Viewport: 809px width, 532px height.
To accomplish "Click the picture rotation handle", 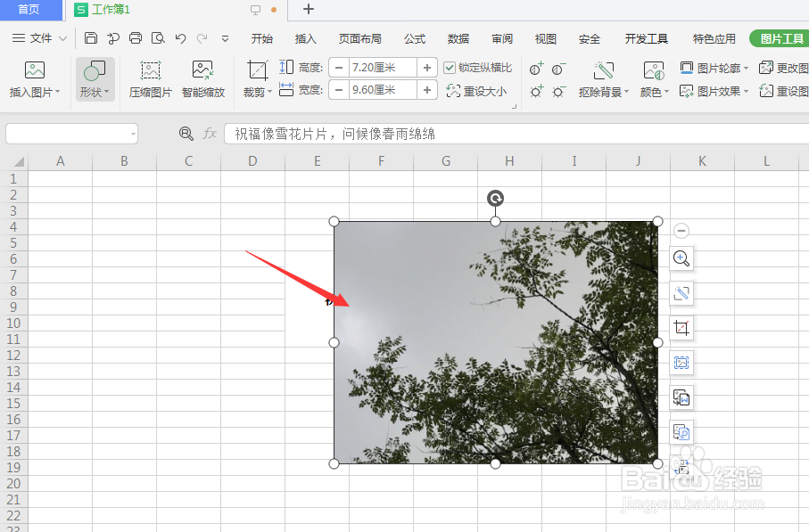I will point(495,199).
